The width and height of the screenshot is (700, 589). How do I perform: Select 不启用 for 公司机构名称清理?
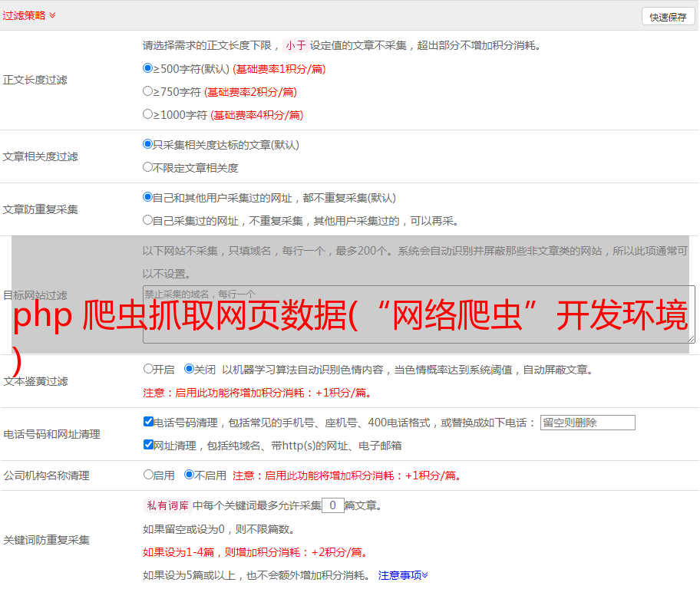(189, 475)
